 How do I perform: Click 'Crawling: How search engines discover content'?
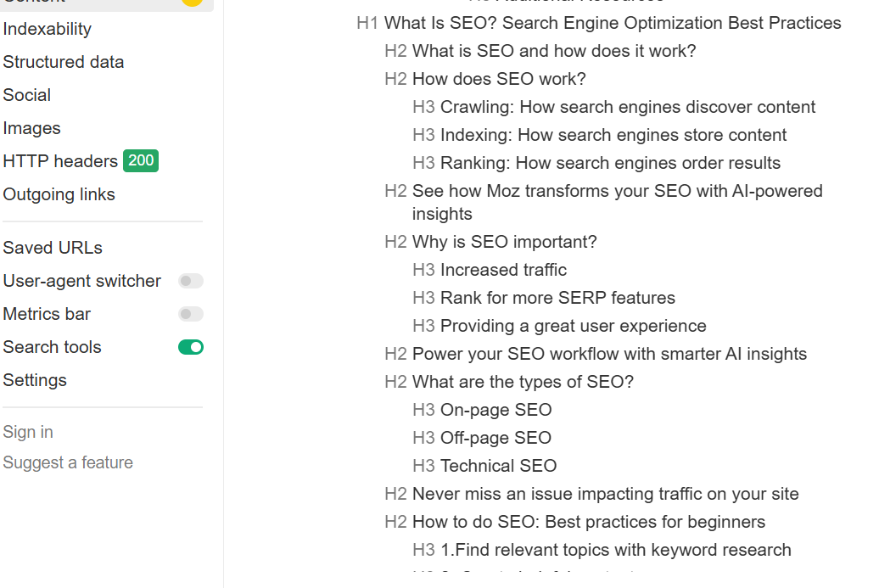(x=628, y=107)
